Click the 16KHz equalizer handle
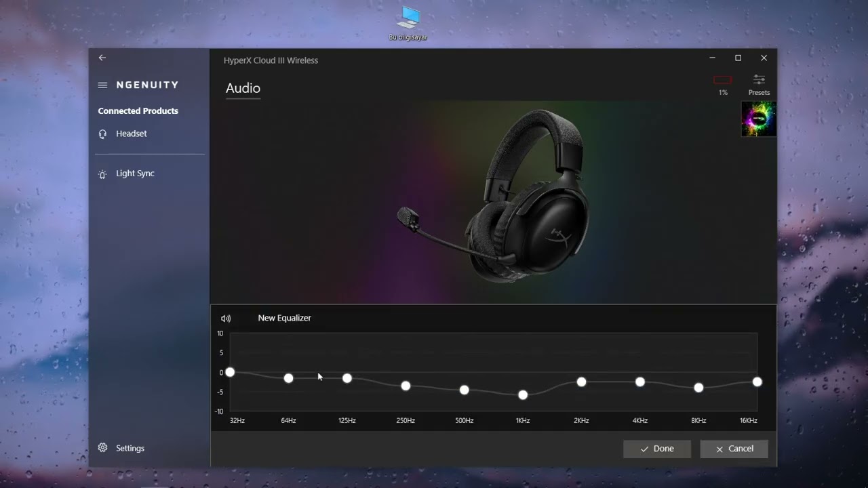 tap(757, 382)
